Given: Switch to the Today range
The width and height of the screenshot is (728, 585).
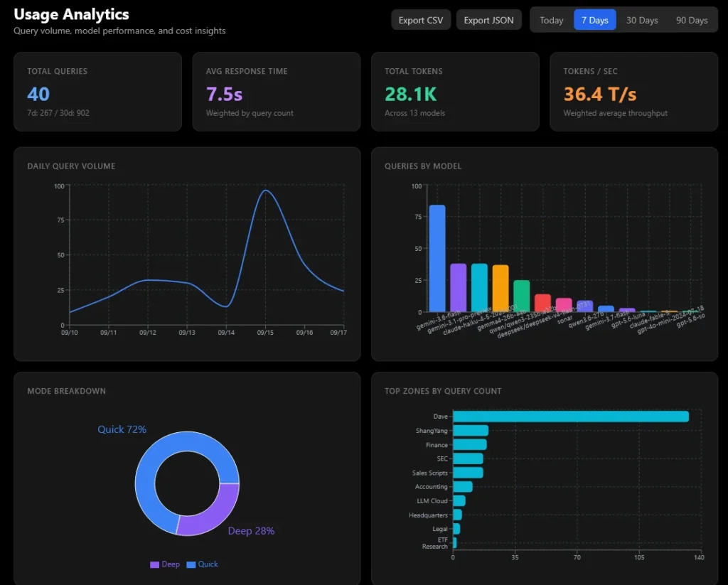Looking at the screenshot, I should click(551, 20).
